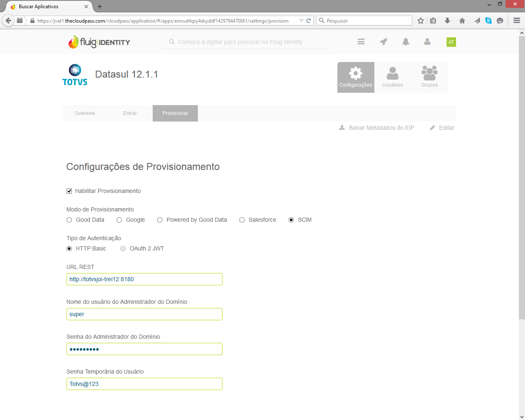525x420 pixels.
Task: Click the URL REST input field
Action: click(144, 279)
